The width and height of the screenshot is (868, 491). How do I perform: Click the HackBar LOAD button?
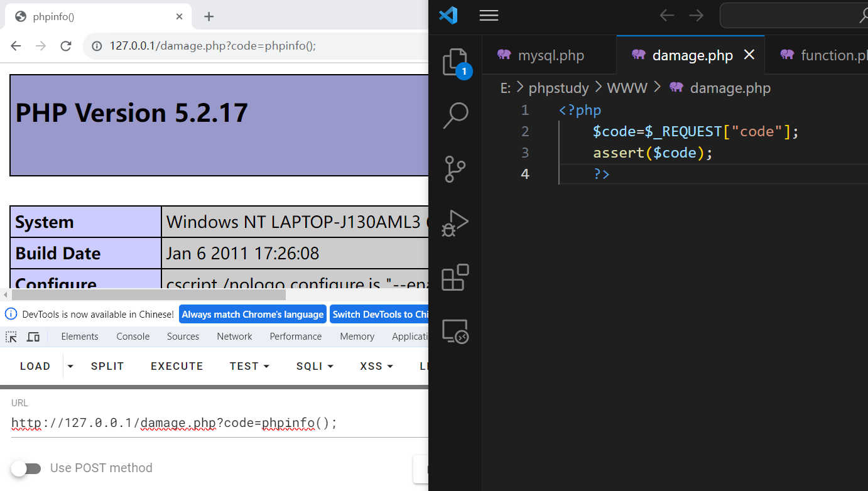(35, 366)
